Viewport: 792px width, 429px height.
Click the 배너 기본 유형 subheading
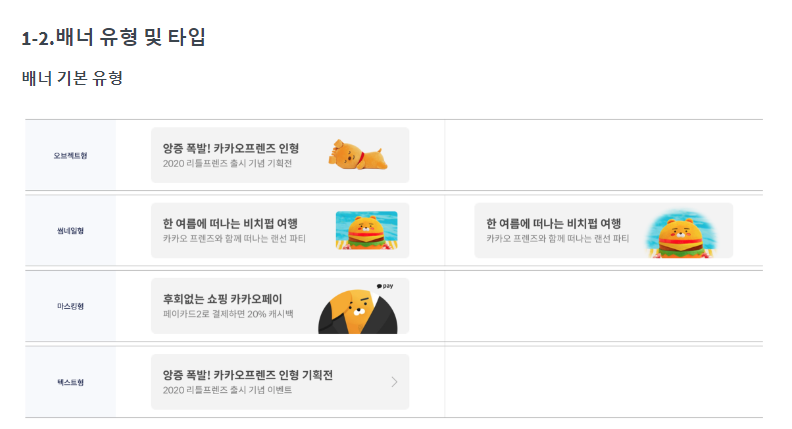tap(72, 78)
